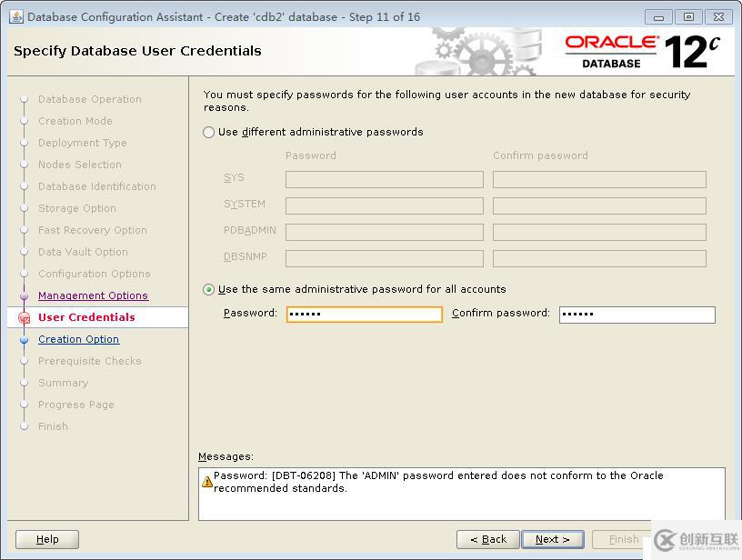Click the Database Identification step
The width and height of the screenshot is (742, 560).
(97, 186)
